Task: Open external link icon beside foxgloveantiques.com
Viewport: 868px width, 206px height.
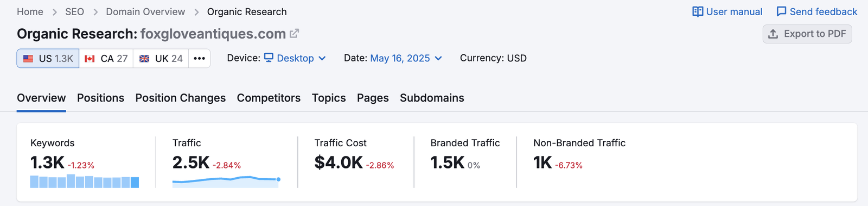Action: pyautogui.click(x=294, y=34)
